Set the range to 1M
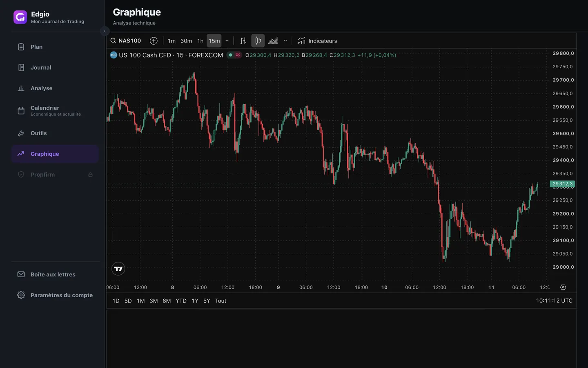Screen dimensions: 588x368 (141, 301)
